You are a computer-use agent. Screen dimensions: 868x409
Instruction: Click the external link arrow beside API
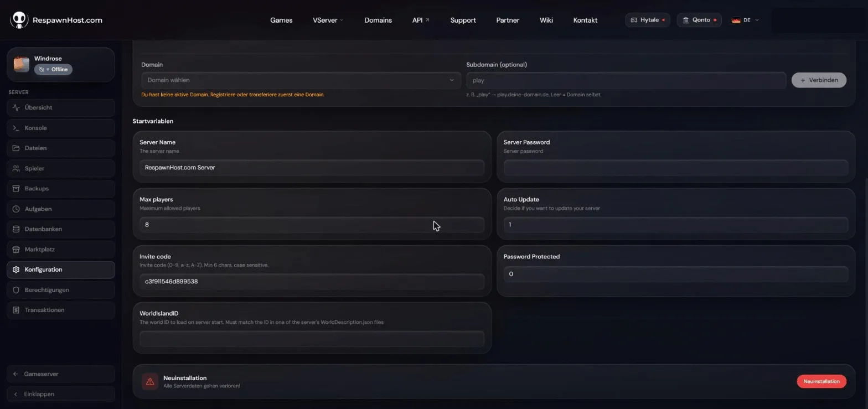(427, 20)
